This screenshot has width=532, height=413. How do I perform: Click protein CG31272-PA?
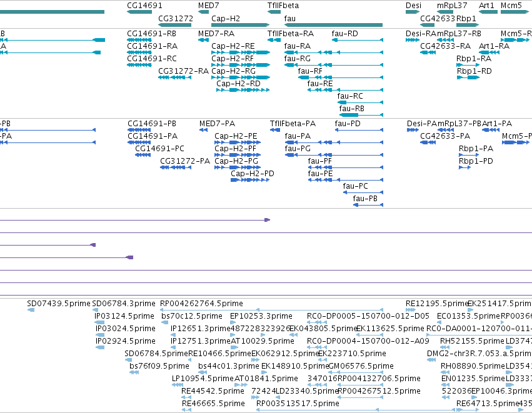(x=185, y=161)
